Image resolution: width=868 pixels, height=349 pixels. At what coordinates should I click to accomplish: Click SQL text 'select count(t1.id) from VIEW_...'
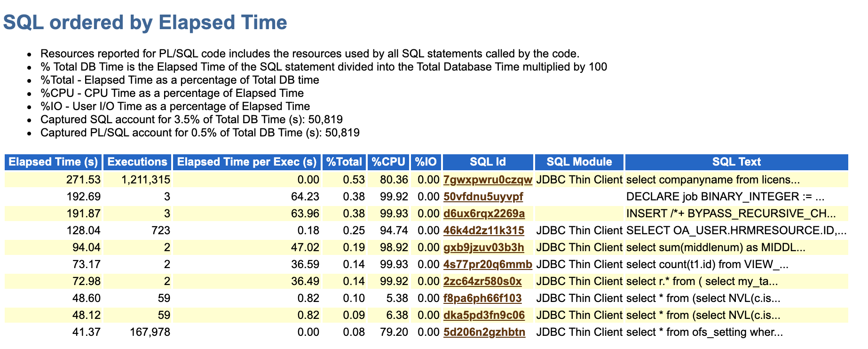click(x=707, y=264)
